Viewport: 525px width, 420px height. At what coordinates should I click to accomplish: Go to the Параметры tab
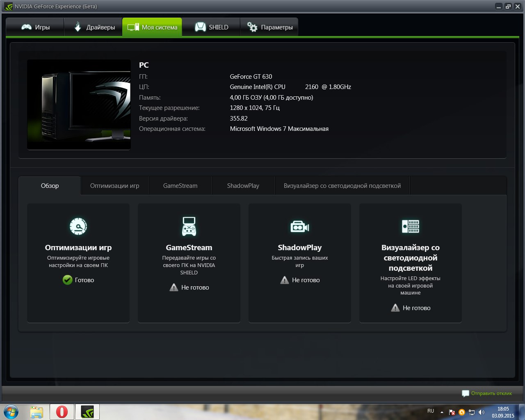pos(269,27)
